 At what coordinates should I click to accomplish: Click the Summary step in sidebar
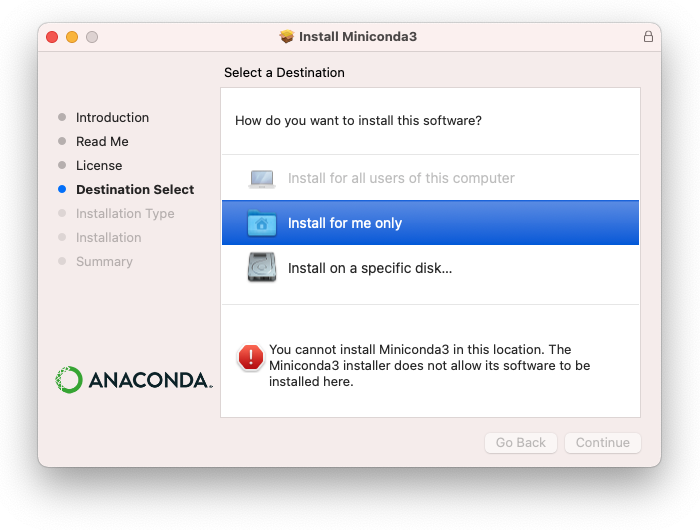click(104, 262)
